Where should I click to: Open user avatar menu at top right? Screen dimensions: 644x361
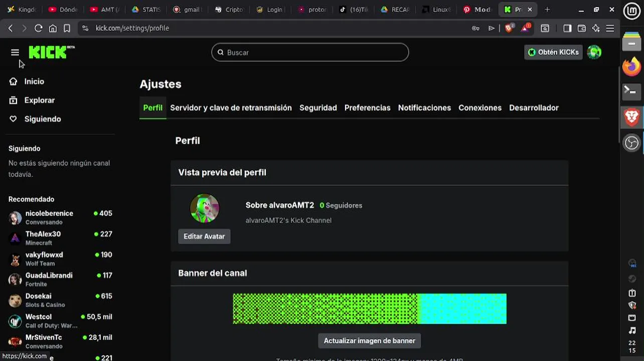pyautogui.click(x=594, y=52)
